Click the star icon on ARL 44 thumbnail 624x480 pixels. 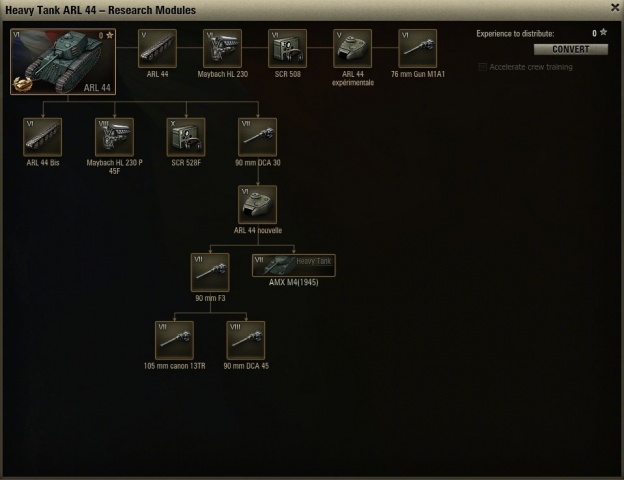(110, 35)
